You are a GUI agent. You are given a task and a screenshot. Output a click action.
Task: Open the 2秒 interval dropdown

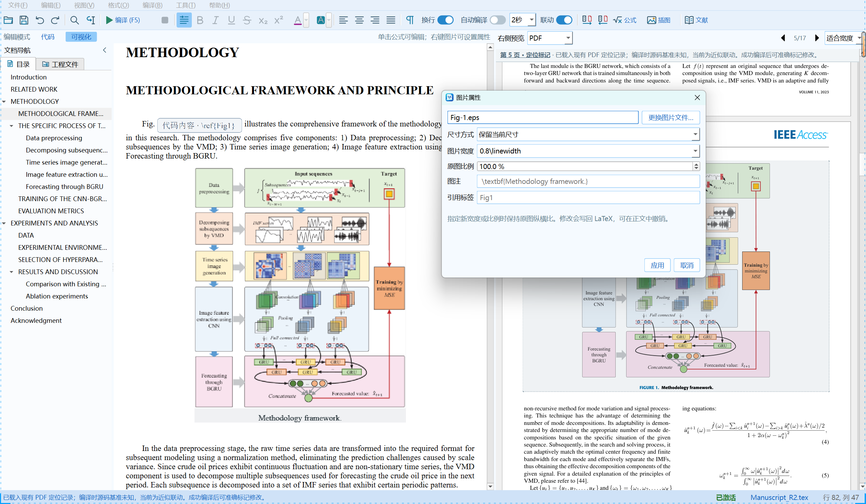click(532, 20)
